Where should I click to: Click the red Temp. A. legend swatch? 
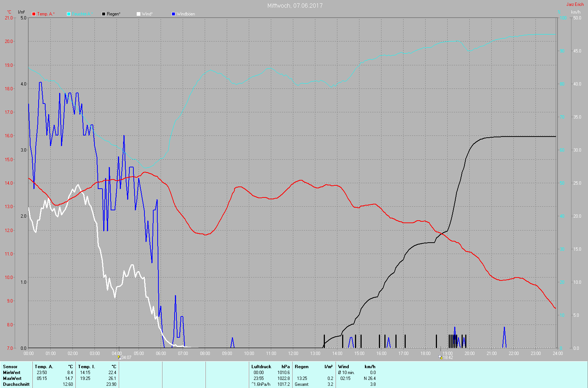[x=34, y=14]
